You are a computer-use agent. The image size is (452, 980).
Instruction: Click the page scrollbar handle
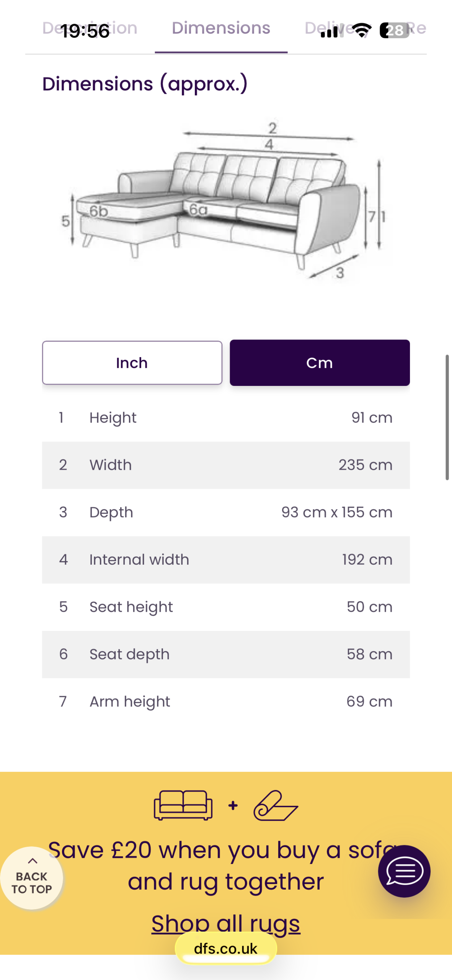pos(447,417)
